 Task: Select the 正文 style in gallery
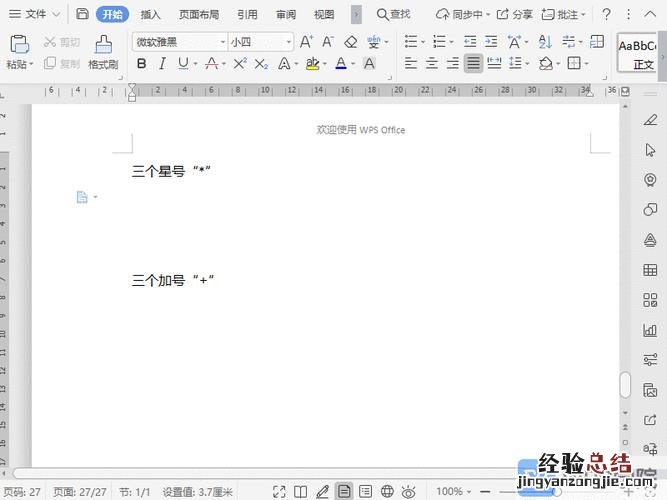point(637,53)
